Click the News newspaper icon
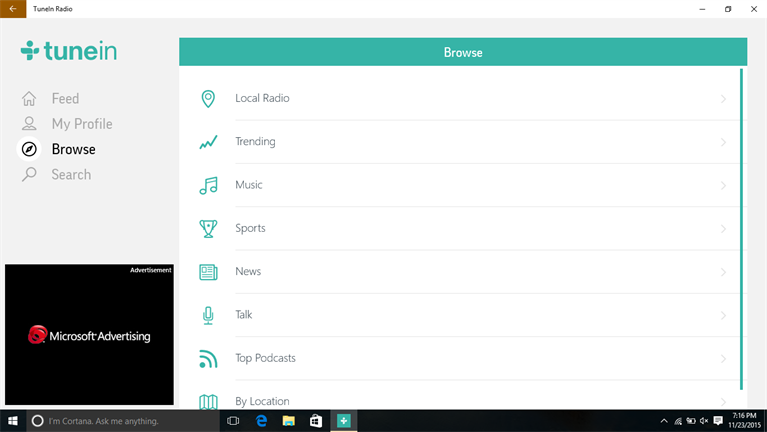The width and height of the screenshot is (767, 432). pos(208,272)
